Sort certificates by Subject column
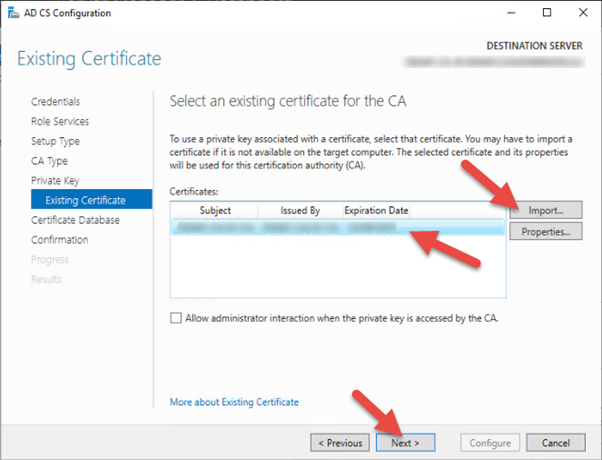The width and height of the screenshot is (602, 460). click(x=215, y=210)
